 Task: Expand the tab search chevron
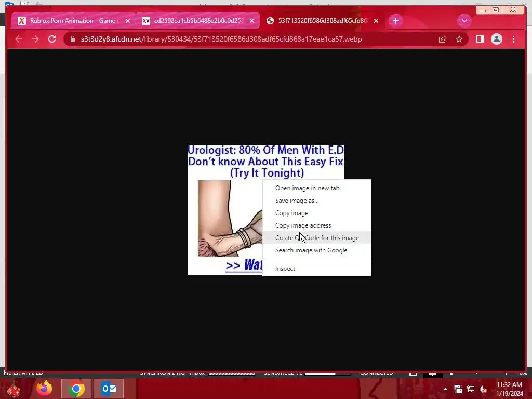coord(464,21)
